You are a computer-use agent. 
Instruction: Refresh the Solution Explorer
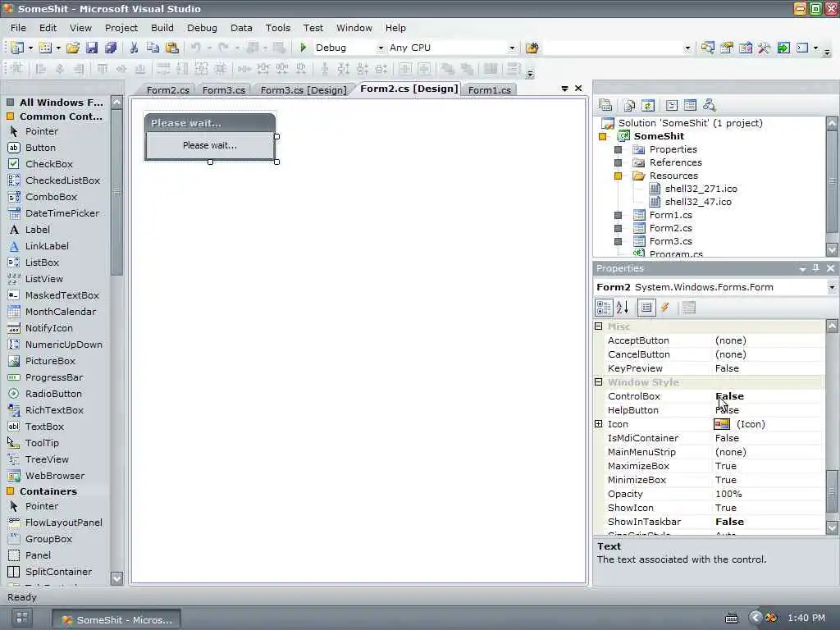[648, 105]
